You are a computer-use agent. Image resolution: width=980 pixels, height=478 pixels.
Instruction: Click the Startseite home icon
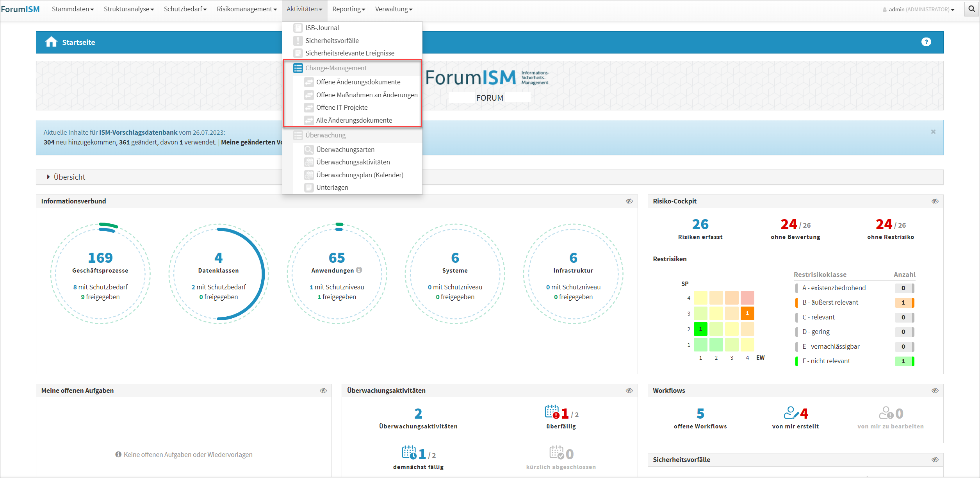pyautogui.click(x=51, y=42)
